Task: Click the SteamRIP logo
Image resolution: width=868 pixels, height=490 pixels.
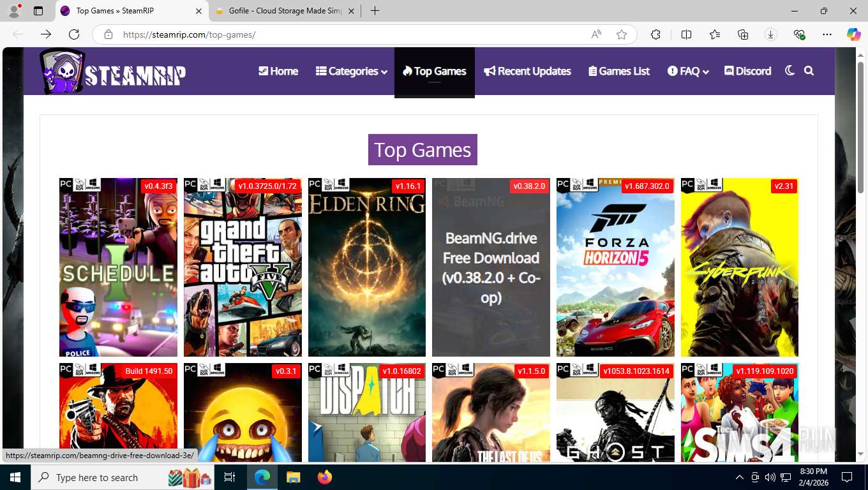Action: click(x=112, y=71)
